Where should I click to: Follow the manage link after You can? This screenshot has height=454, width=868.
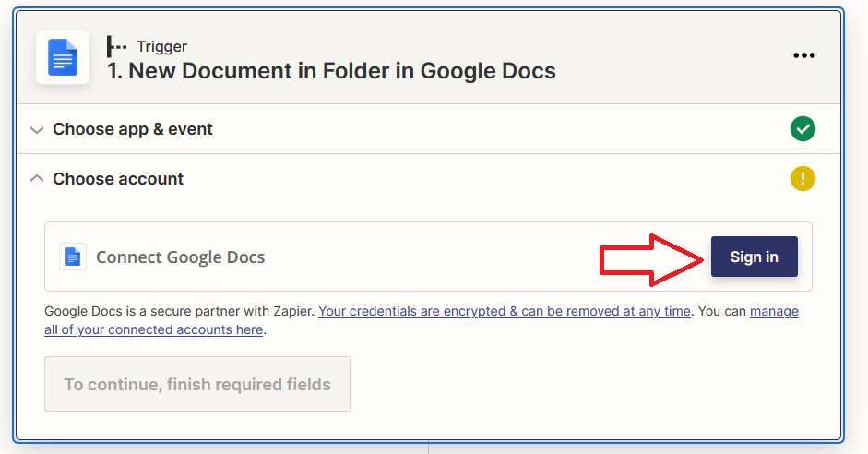pyautogui.click(x=774, y=311)
